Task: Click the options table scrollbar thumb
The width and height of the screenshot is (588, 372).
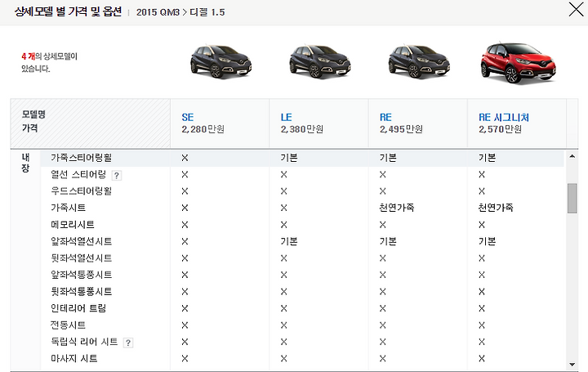Action: [x=572, y=198]
